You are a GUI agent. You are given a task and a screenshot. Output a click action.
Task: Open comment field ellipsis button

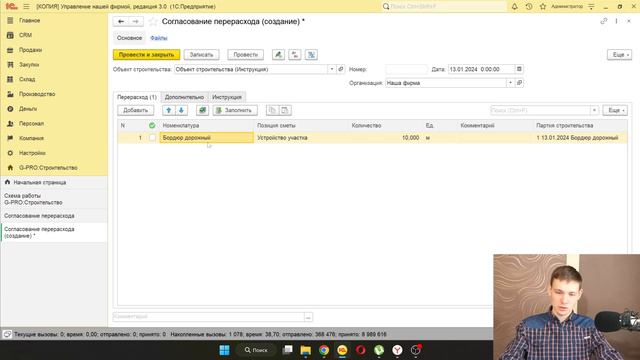308,317
